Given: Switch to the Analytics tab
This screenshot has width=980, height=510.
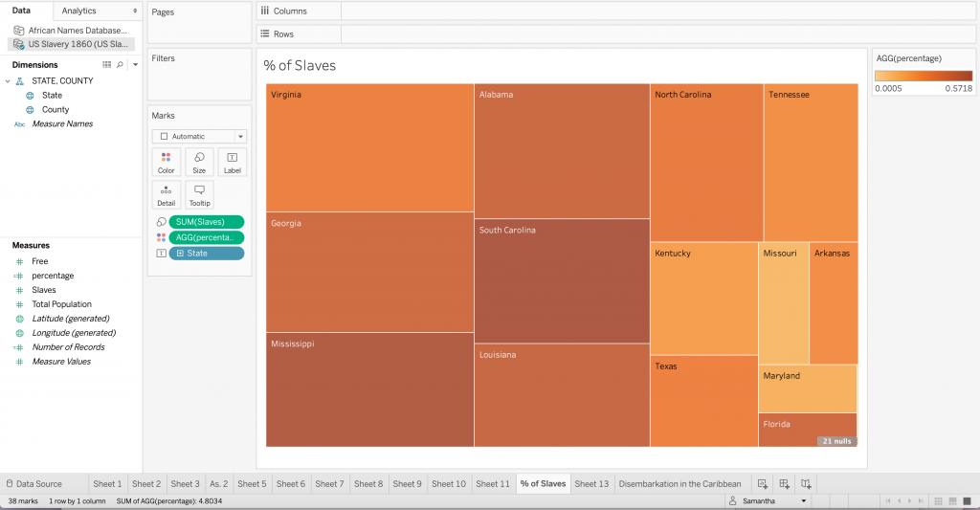Looking at the screenshot, I should (x=78, y=11).
